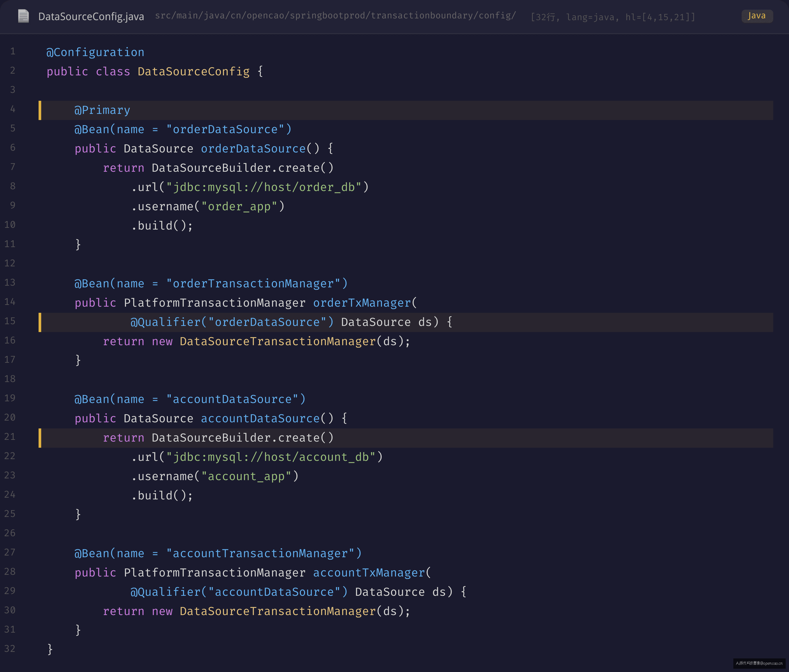Click the orderDataSource() method name on line 6
The height and width of the screenshot is (672, 789).
point(253,149)
